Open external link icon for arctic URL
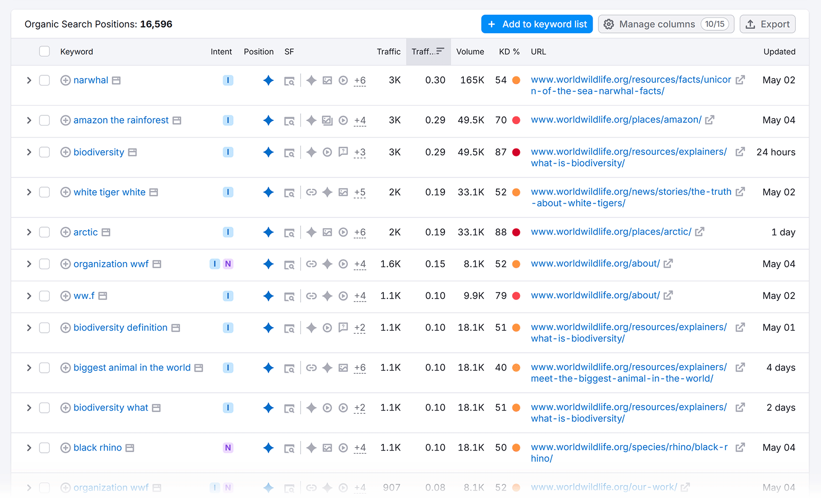 (x=699, y=232)
